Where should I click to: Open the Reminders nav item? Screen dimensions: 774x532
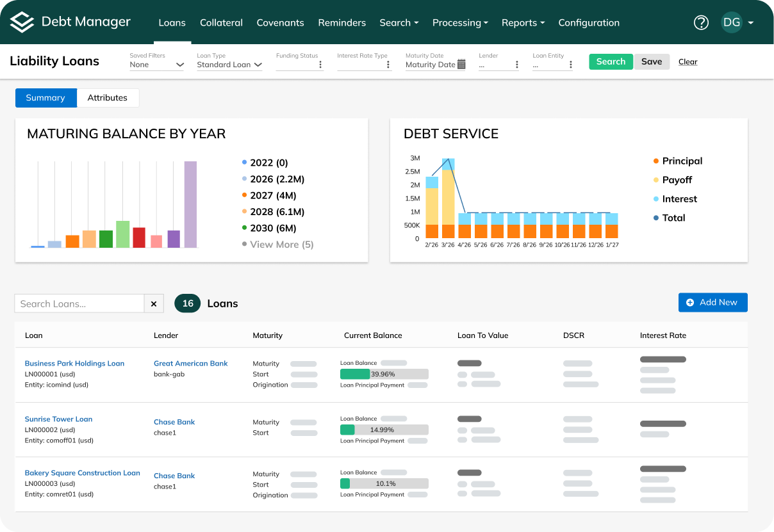click(x=342, y=22)
